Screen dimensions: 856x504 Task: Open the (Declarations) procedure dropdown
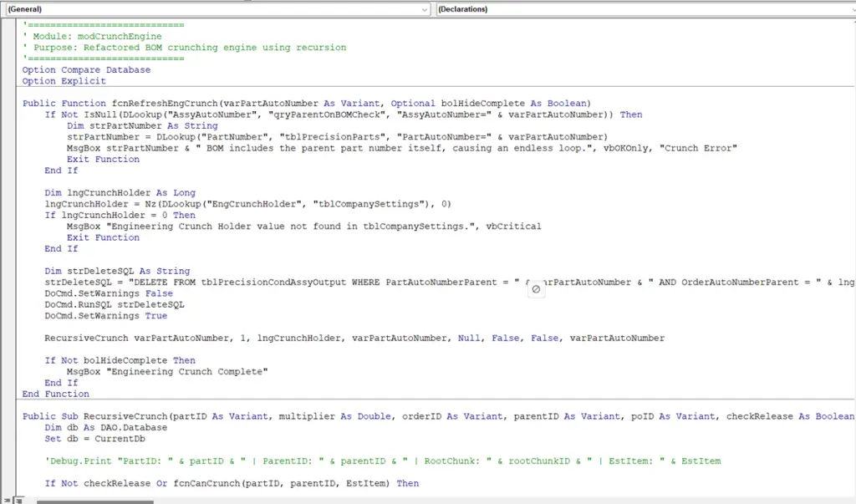[x=645, y=9]
